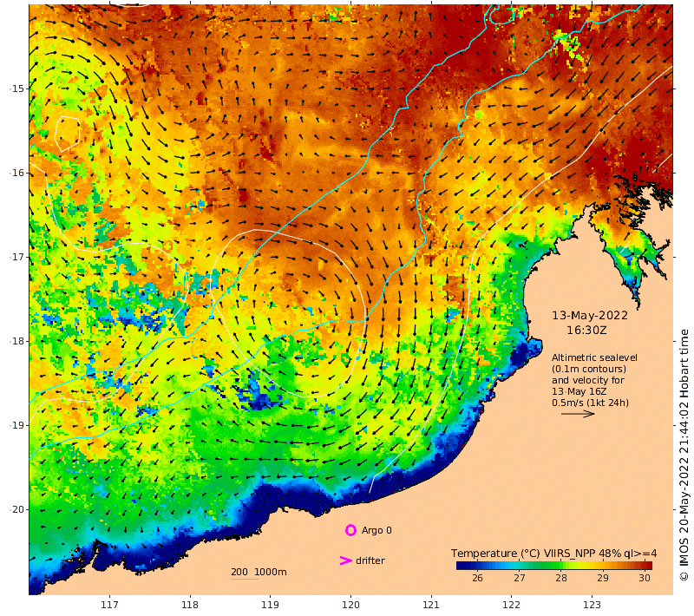Click the '13-May-2022' date label
694x616 pixels.
click(590, 316)
